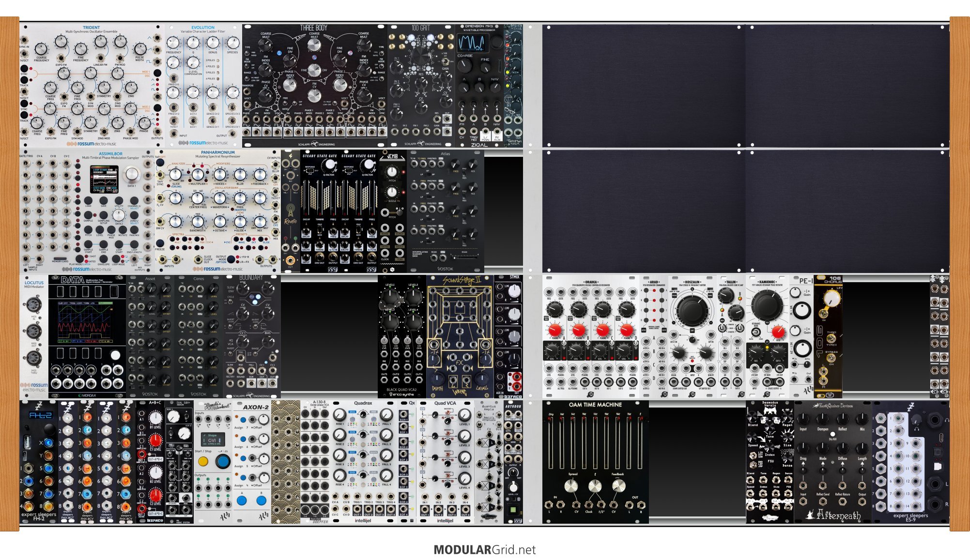Toggle the Afterneath Dry Kill button
Image resolution: width=970 pixels, height=560 pixels.
tap(832, 434)
